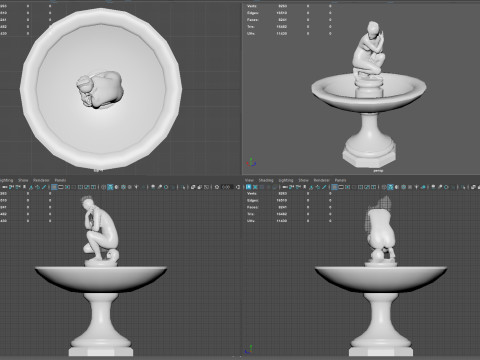Click Edges count in bottom-right viewport HUD
The image size is (480, 360).
point(282,200)
